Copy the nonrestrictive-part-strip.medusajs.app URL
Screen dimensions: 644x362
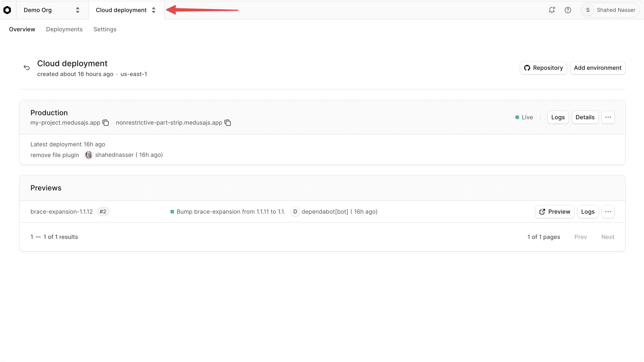point(228,123)
